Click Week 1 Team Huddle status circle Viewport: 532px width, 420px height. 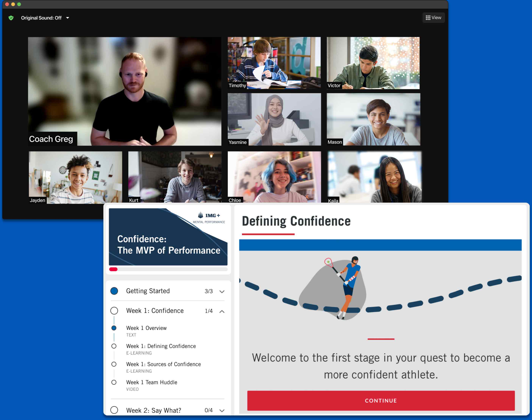click(114, 382)
